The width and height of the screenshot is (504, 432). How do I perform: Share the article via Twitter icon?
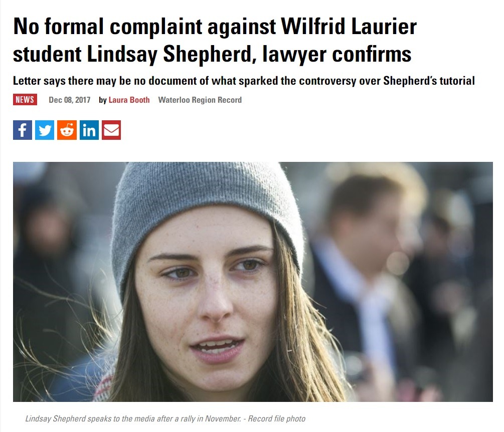coord(45,130)
